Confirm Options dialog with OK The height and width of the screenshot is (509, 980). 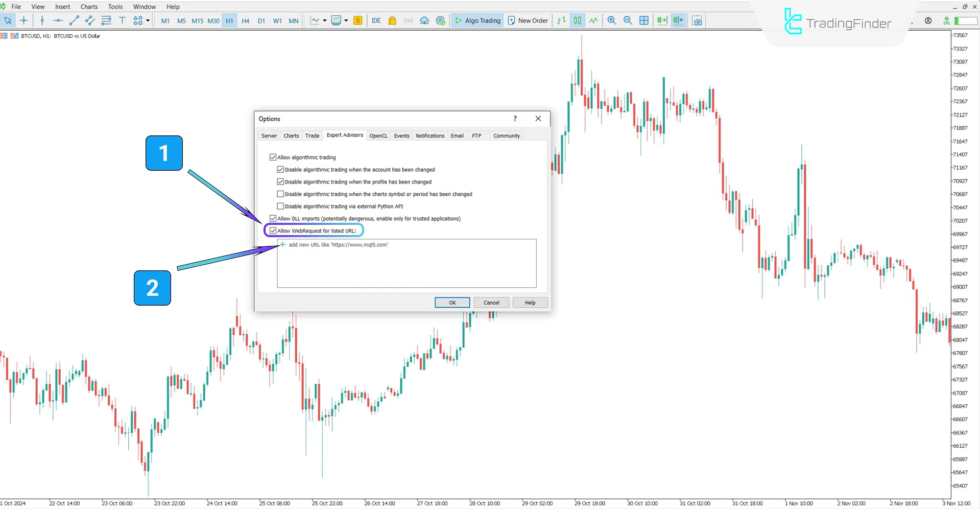pos(451,302)
